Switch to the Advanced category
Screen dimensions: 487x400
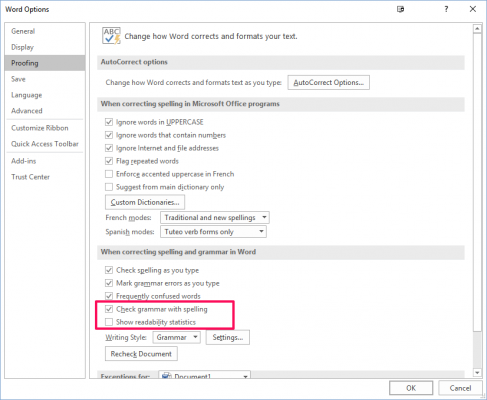[x=27, y=111]
